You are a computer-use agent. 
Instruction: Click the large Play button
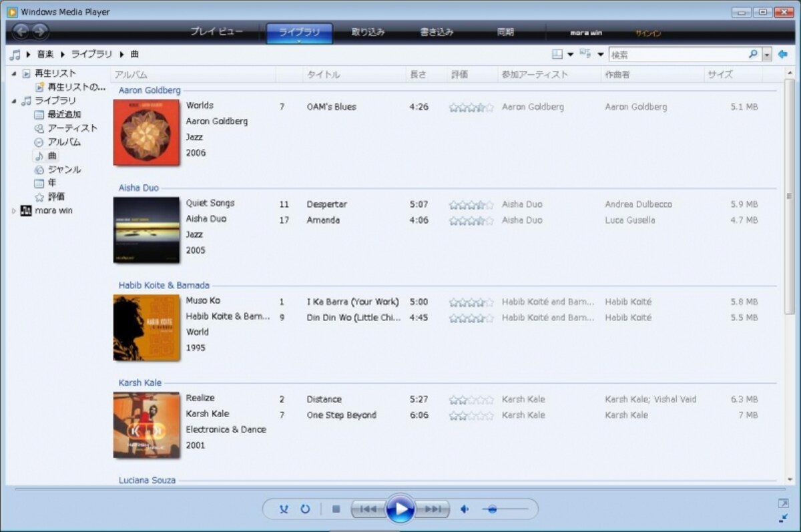[400, 510]
